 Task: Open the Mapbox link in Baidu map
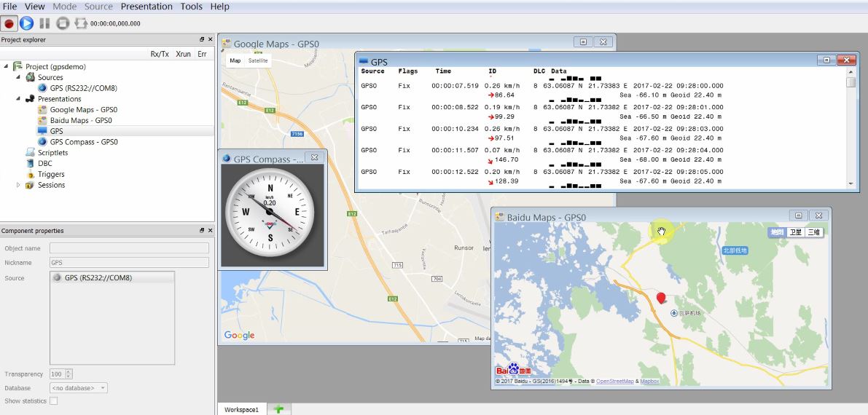click(x=649, y=382)
